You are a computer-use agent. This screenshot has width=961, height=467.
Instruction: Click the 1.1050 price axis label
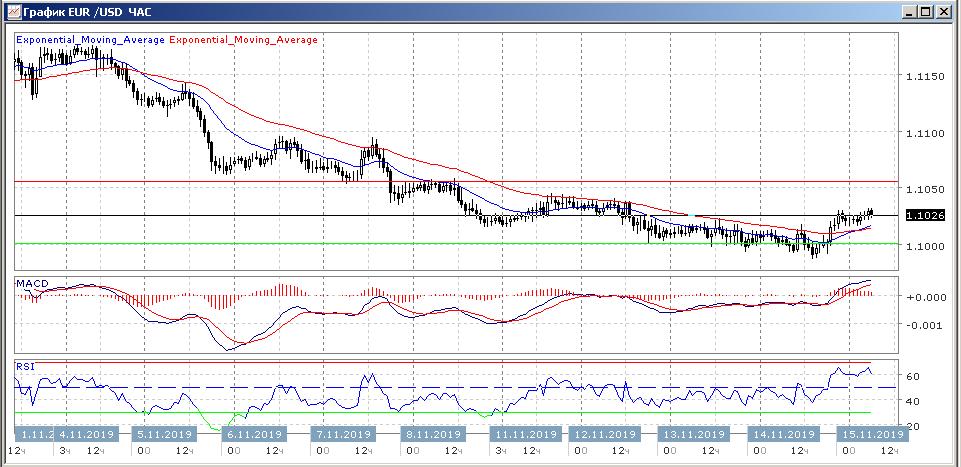(924, 189)
